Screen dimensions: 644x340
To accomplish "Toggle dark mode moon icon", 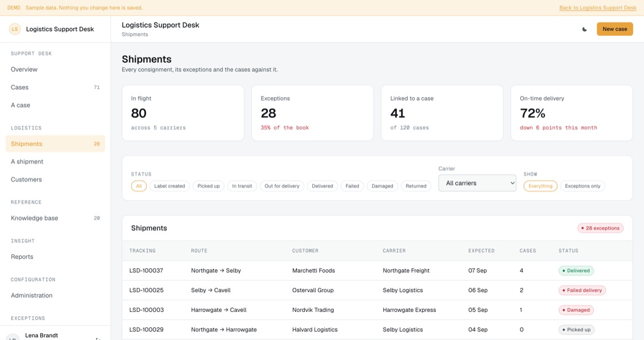I will (x=584, y=29).
